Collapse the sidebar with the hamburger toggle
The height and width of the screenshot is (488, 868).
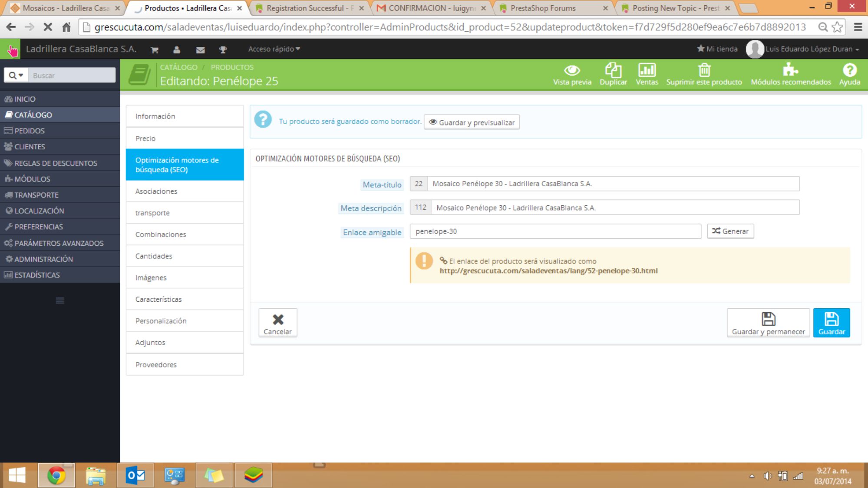point(60,300)
